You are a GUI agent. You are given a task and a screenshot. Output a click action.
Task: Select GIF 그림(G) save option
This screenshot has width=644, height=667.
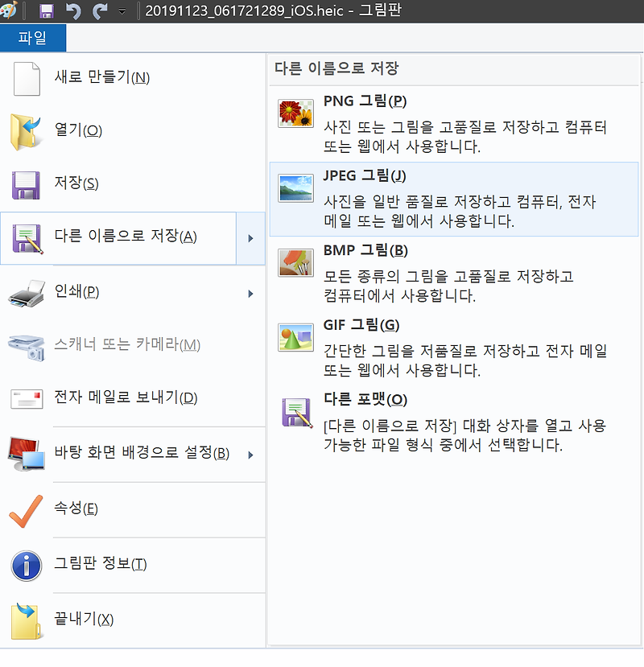coord(454,348)
